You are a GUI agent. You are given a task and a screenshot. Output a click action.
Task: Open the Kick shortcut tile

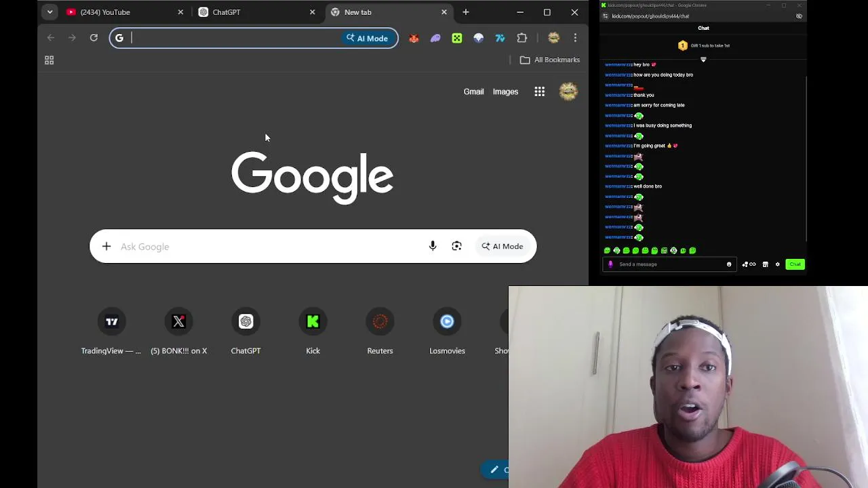(313, 331)
